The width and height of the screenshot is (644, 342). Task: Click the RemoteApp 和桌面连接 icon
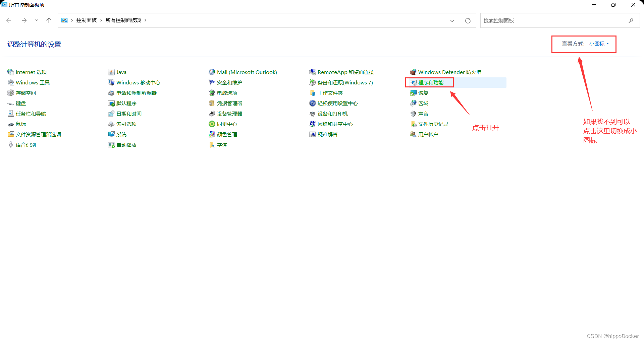(x=313, y=72)
